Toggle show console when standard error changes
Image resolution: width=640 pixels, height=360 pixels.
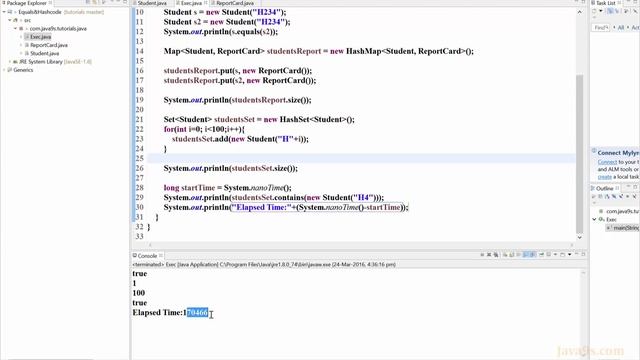pyautogui.click(x=533, y=255)
